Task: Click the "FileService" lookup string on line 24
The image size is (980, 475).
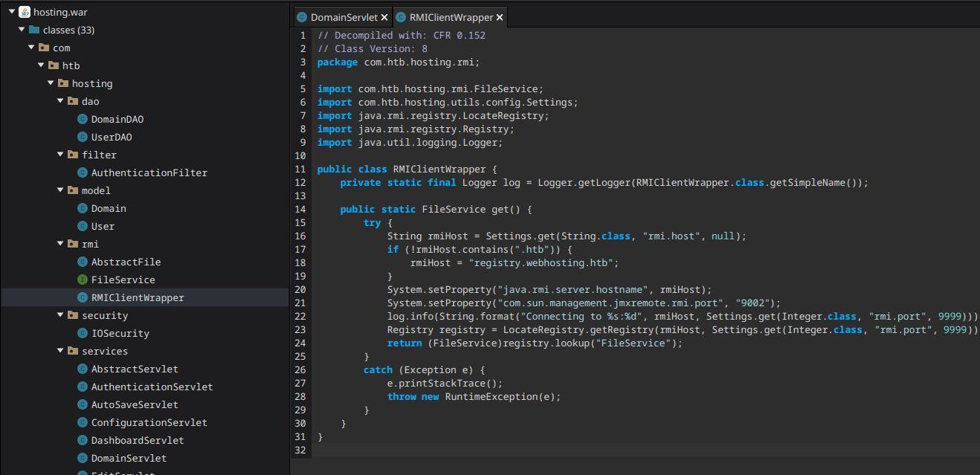Action: tap(637, 343)
